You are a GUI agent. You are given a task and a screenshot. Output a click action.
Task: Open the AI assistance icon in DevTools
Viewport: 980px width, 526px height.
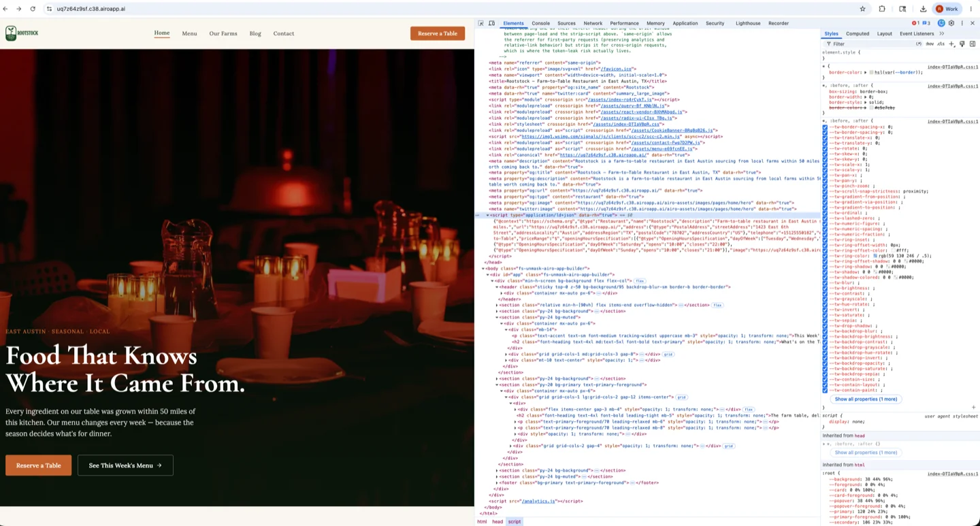(x=941, y=23)
